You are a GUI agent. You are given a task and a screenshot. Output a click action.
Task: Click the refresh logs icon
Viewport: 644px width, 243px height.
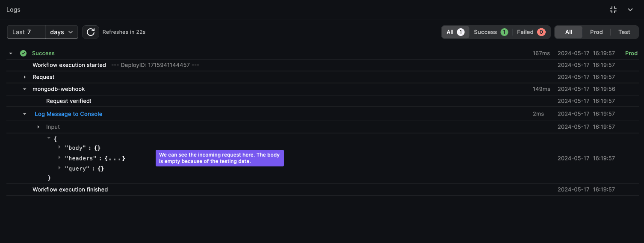91,32
